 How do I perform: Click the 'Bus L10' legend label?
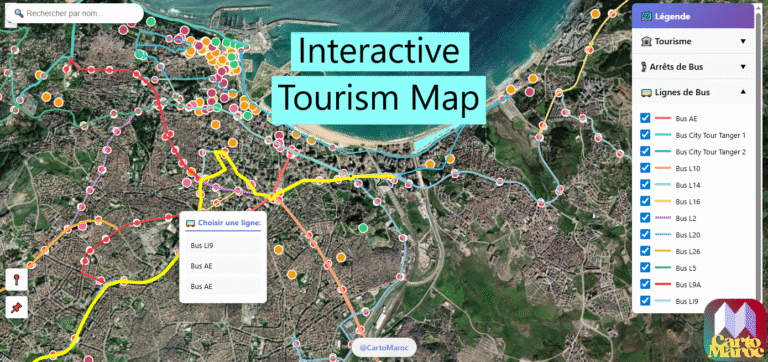[687, 169]
